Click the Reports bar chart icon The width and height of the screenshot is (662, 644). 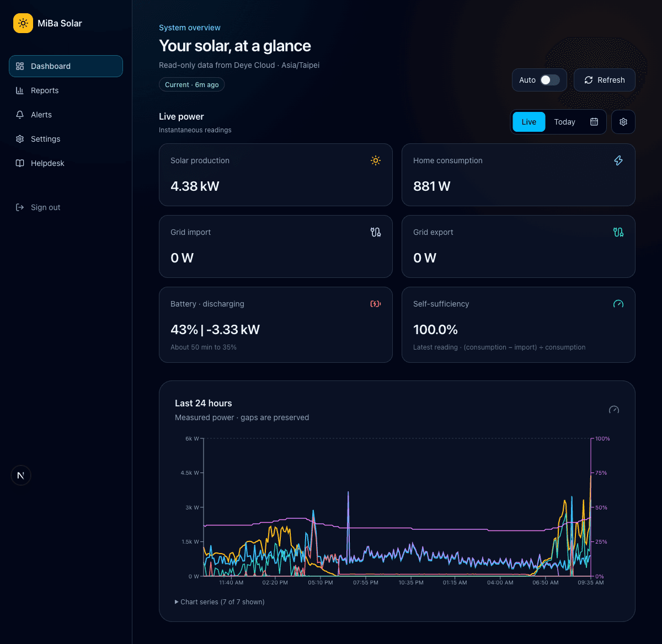point(20,90)
